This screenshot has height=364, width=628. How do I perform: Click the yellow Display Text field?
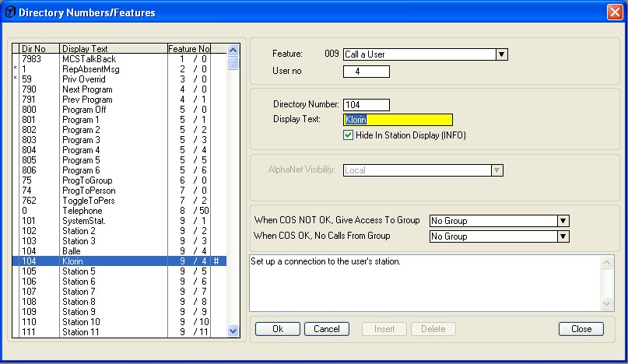click(x=398, y=120)
